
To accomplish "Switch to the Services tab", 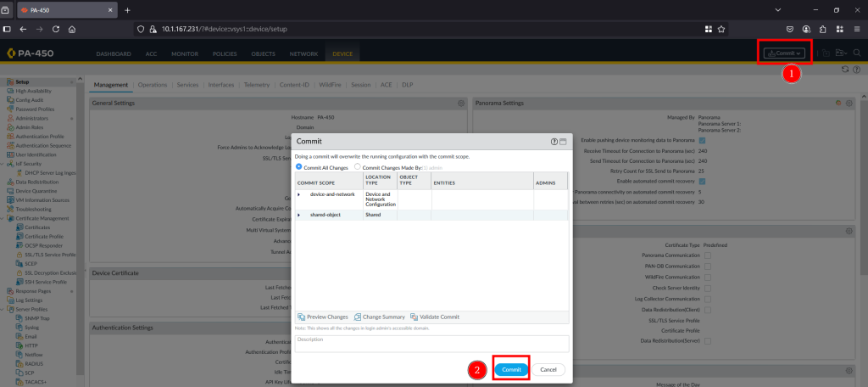I will (187, 85).
